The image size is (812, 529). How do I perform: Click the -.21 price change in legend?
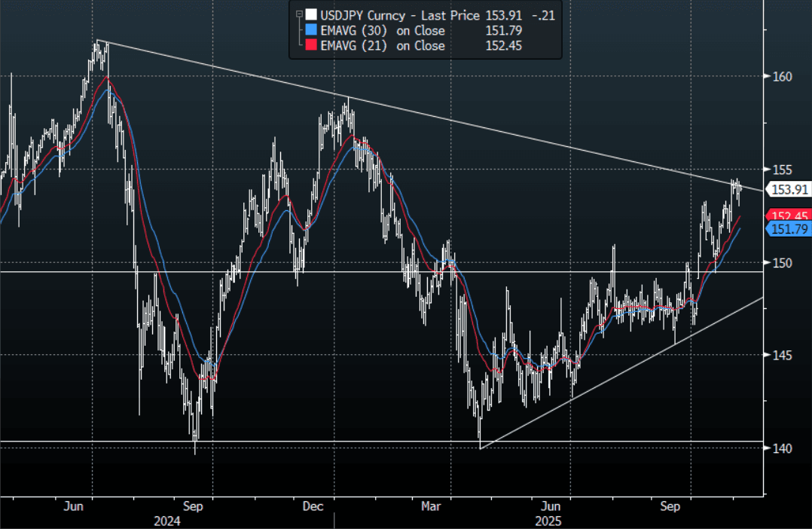point(544,15)
